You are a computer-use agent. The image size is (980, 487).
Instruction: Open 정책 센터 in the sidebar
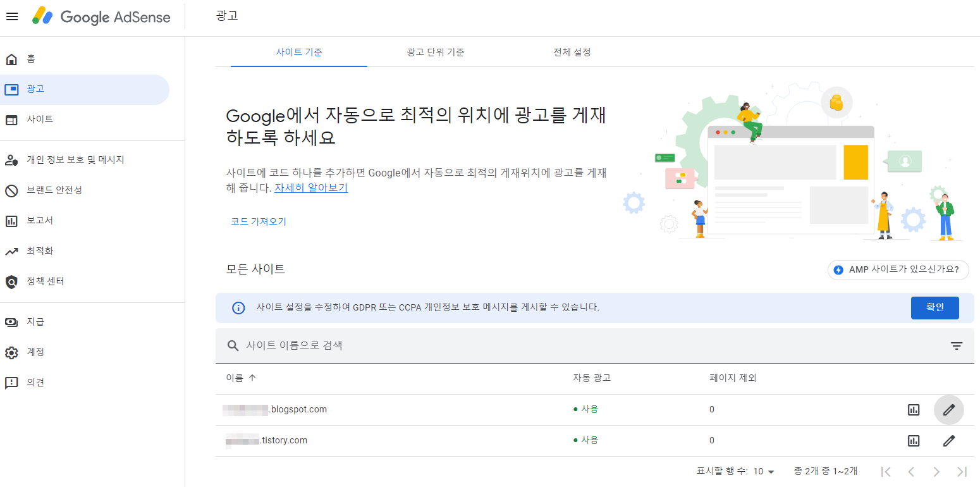tap(85, 281)
